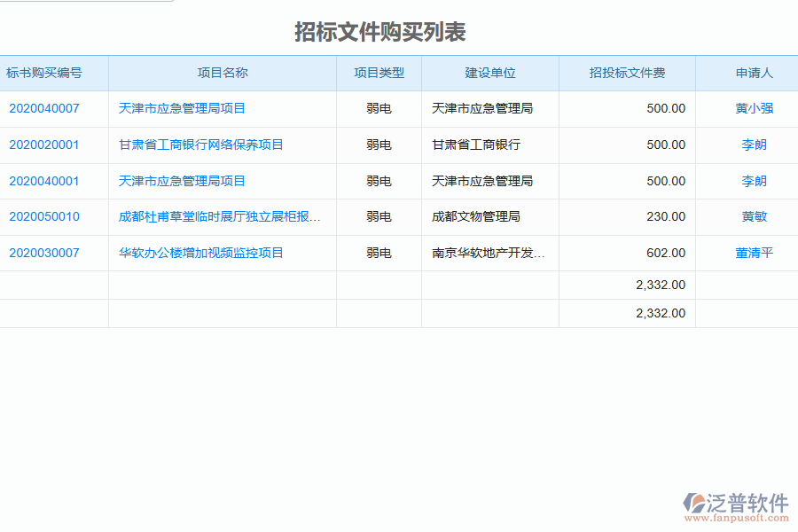
Task: View applicant 李朗 in row two
Action: pyautogui.click(x=754, y=145)
